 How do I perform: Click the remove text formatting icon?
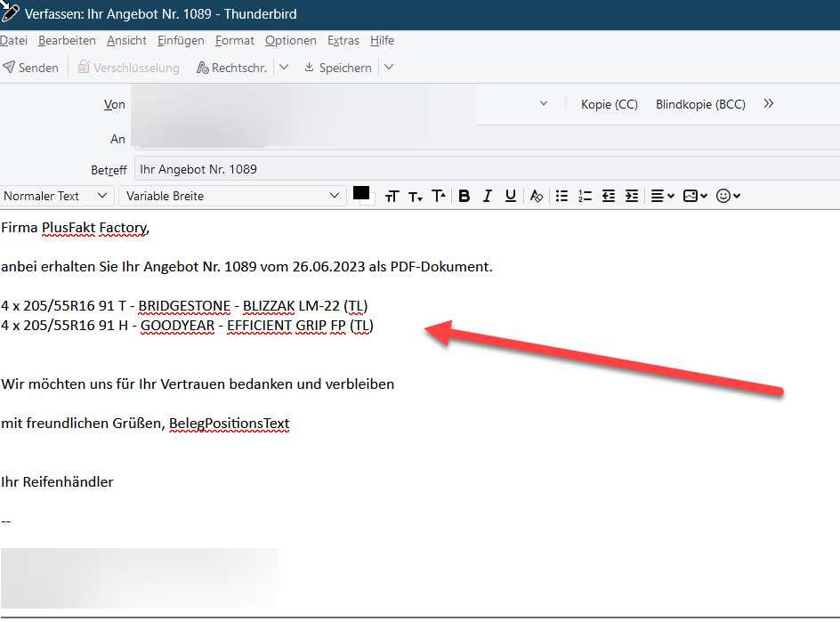click(537, 196)
